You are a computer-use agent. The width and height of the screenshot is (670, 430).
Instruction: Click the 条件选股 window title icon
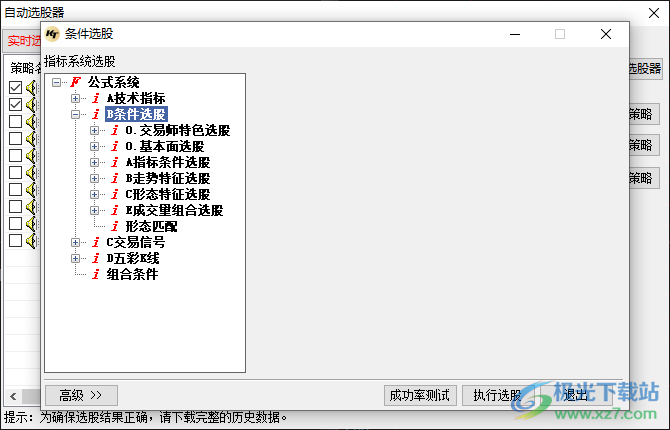point(53,34)
